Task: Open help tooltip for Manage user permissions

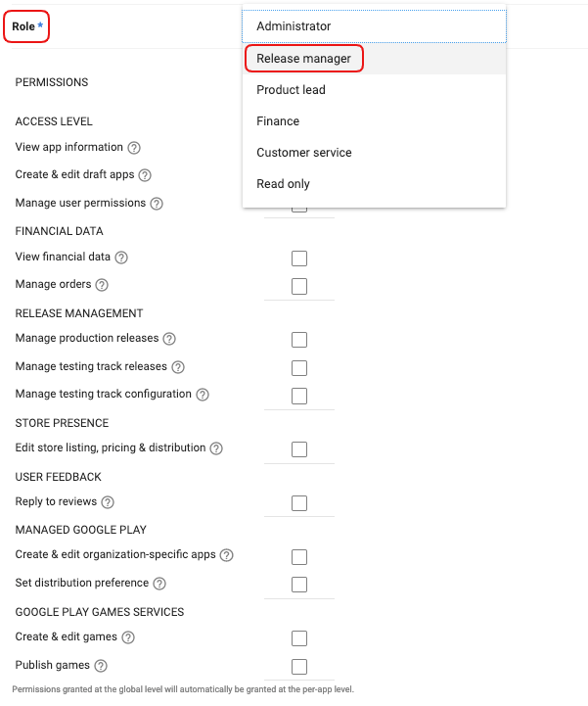Action: click(x=157, y=204)
